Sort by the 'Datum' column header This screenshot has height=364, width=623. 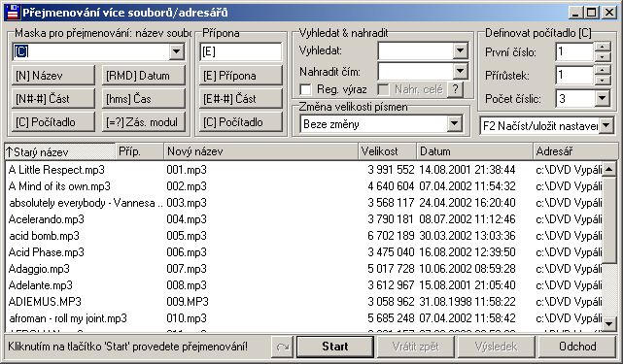[x=474, y=151]
